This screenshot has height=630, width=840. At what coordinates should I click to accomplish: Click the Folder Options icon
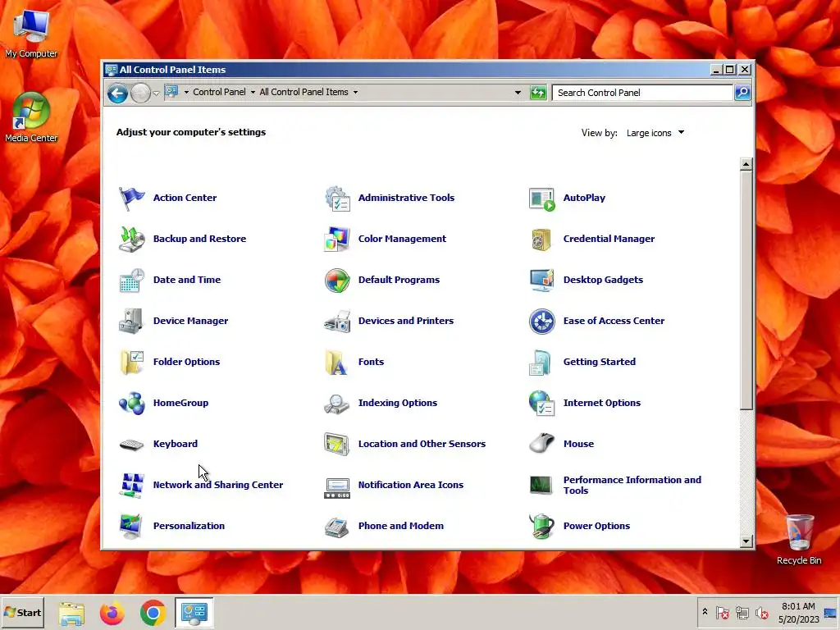pos(131,362)
